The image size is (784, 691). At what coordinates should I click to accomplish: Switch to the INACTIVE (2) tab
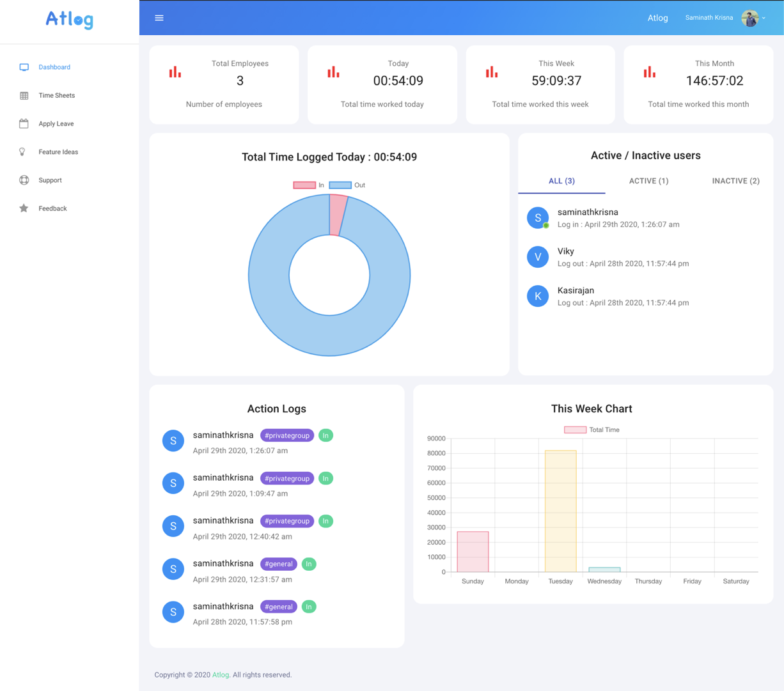coord(735,181)
